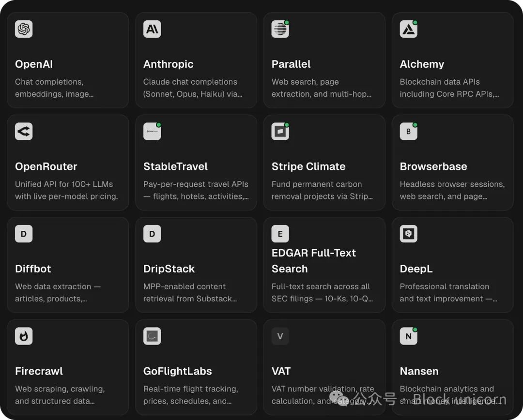Click the Parallel striped globe icon

pos(280,29)
